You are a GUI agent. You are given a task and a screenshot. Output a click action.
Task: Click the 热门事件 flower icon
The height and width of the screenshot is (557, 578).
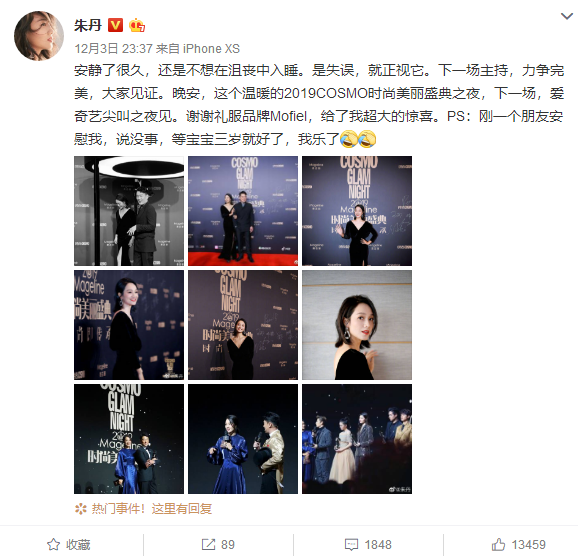(x=80, y=509)
